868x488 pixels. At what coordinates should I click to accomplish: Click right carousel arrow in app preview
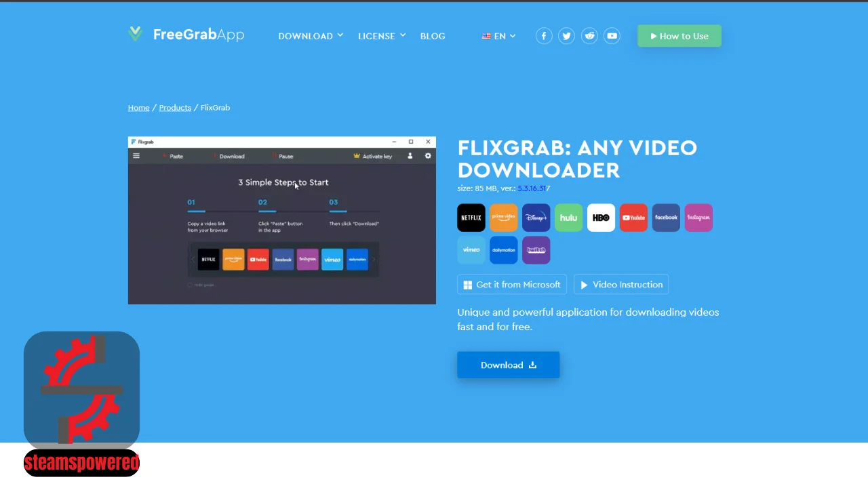374,260
